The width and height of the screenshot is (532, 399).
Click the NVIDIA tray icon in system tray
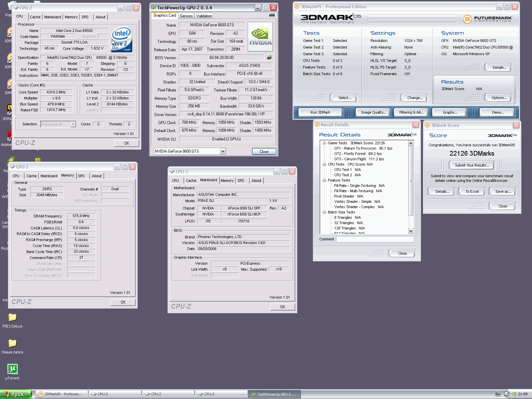[x=514, y=394]
